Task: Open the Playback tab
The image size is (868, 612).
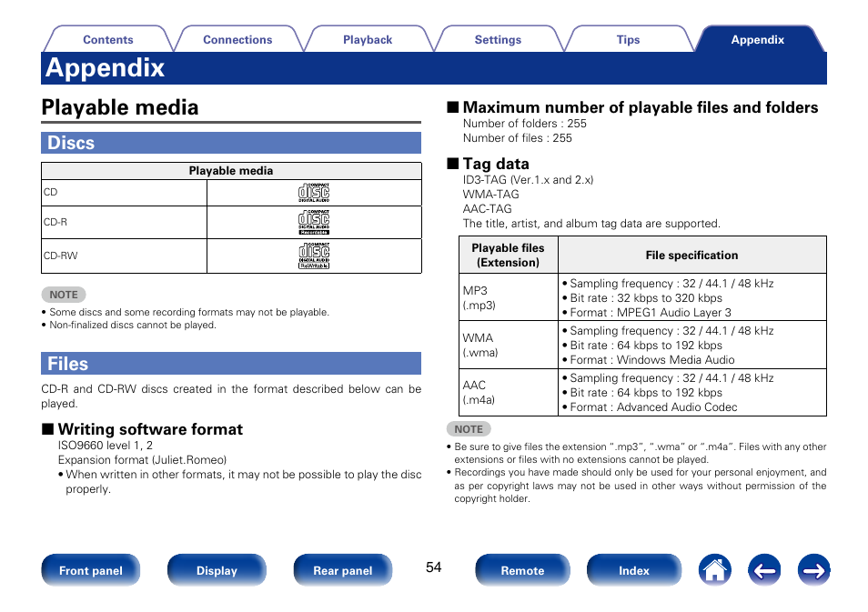Action: (368, 39)
